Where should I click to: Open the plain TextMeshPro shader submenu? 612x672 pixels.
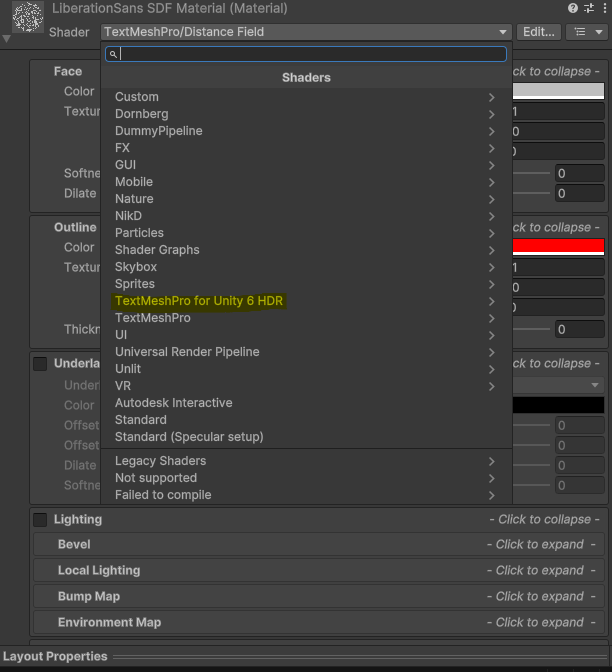(x=306, y=318)
